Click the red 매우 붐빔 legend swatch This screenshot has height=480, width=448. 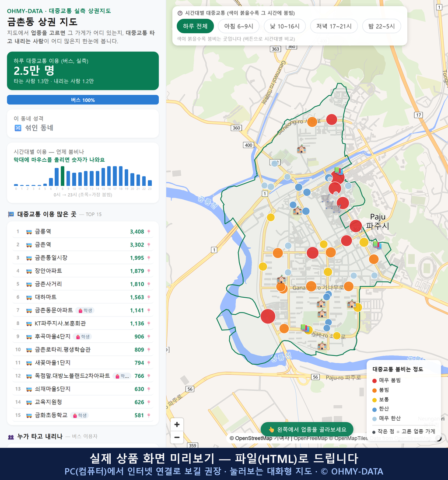tap(374, 380)
